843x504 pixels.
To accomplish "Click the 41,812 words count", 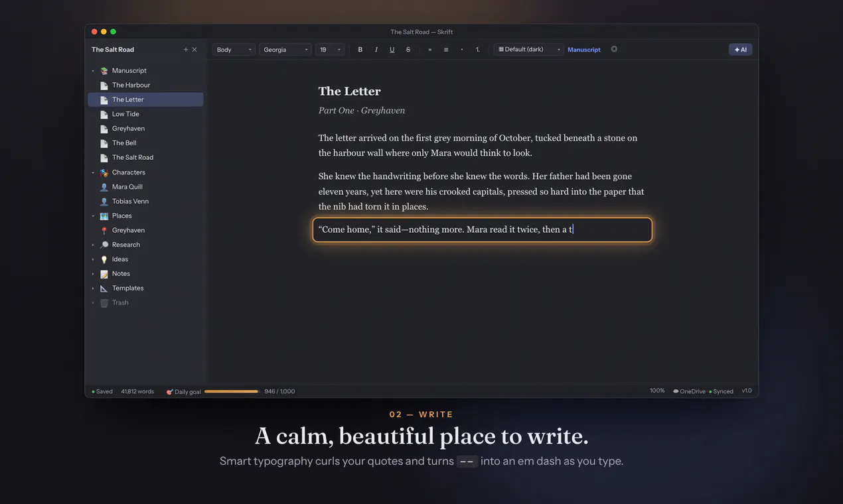I will (137, 392).
